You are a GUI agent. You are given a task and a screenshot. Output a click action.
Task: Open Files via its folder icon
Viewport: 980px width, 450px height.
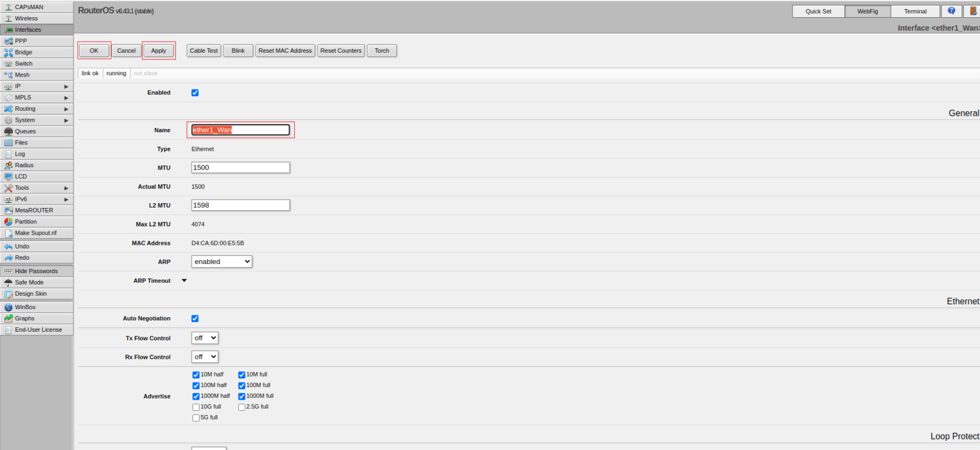[x=9, y=143]
